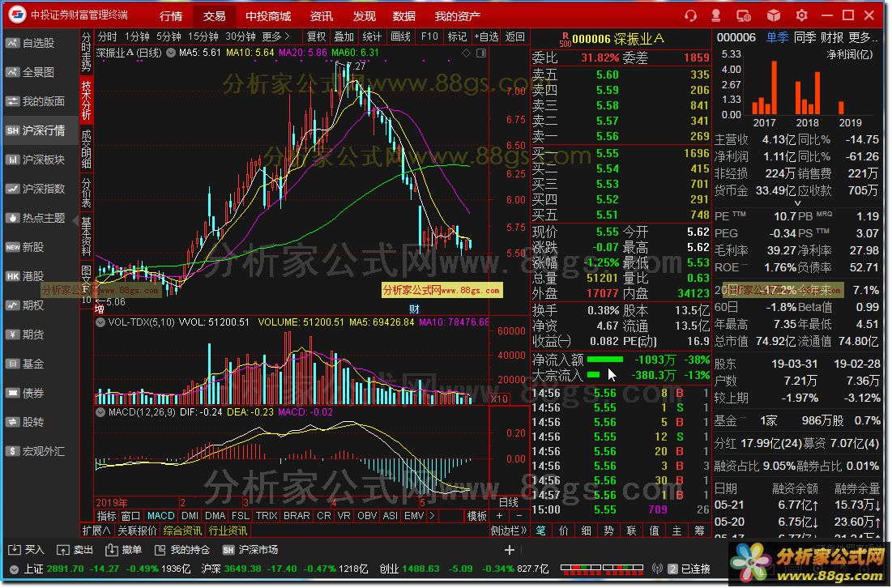Expand the 扩展 panel toggle

point(96,531)
